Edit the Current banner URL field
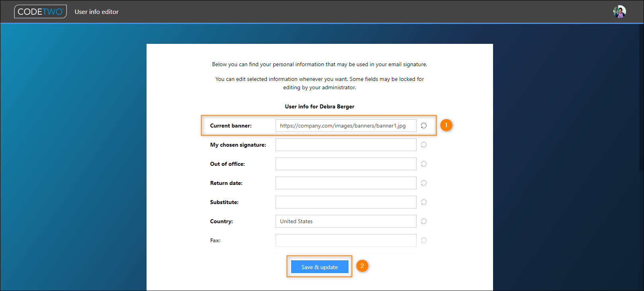644x291 pixels. [x=346, y=126]
